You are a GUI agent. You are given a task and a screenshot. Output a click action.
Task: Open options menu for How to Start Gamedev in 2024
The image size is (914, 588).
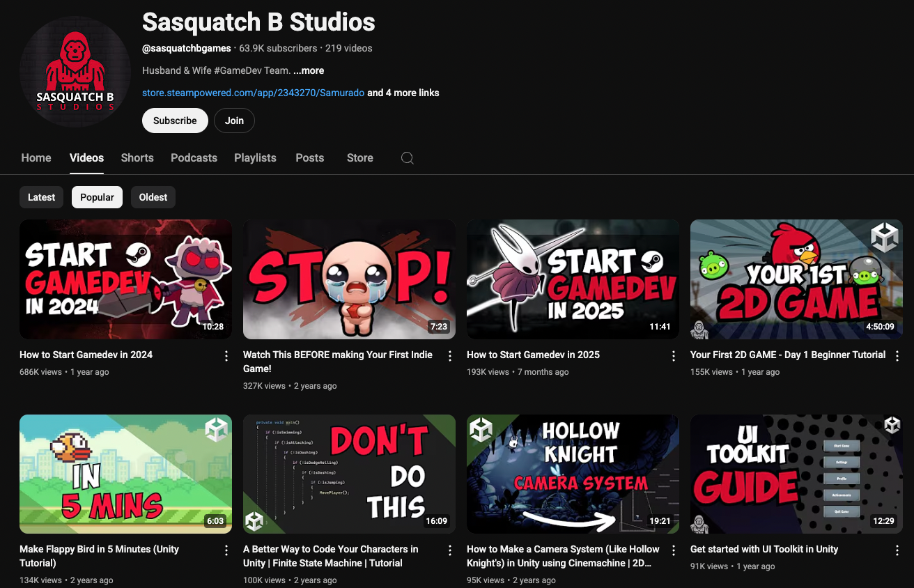tap(226, 356)
